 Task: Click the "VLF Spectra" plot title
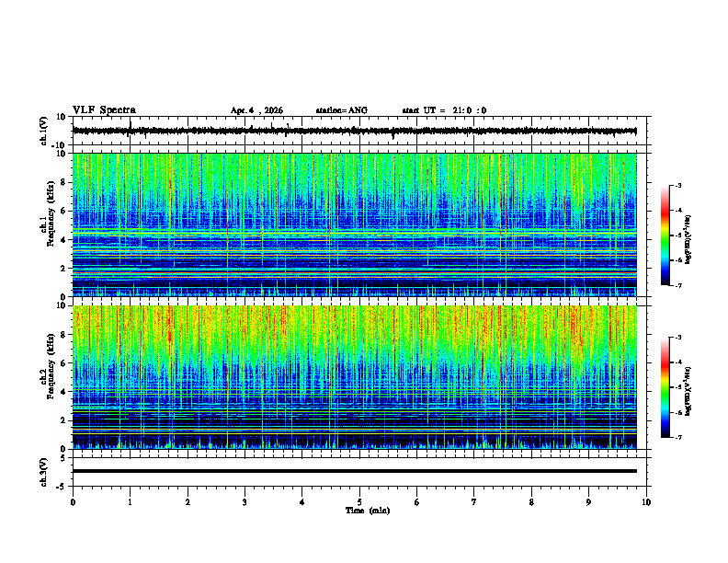105,110
